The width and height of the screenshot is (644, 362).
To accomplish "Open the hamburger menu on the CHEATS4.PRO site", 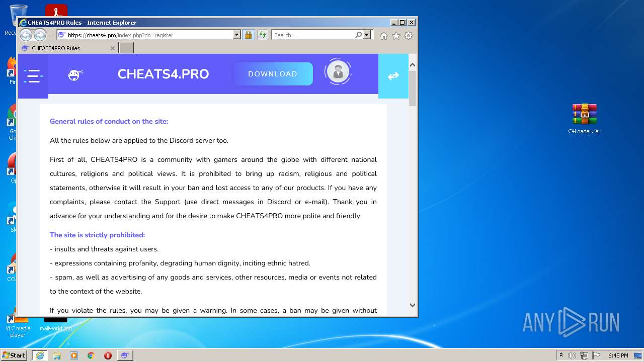I will click(33, 76).
